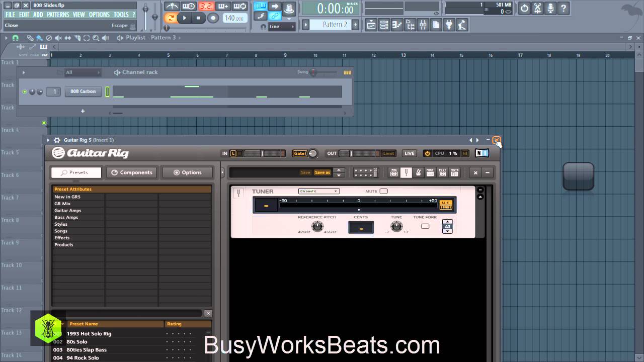Click the record button
Image resolution: width=644 pixels, height=362 pixels.
pyautogui.click(x=213, y=18)
